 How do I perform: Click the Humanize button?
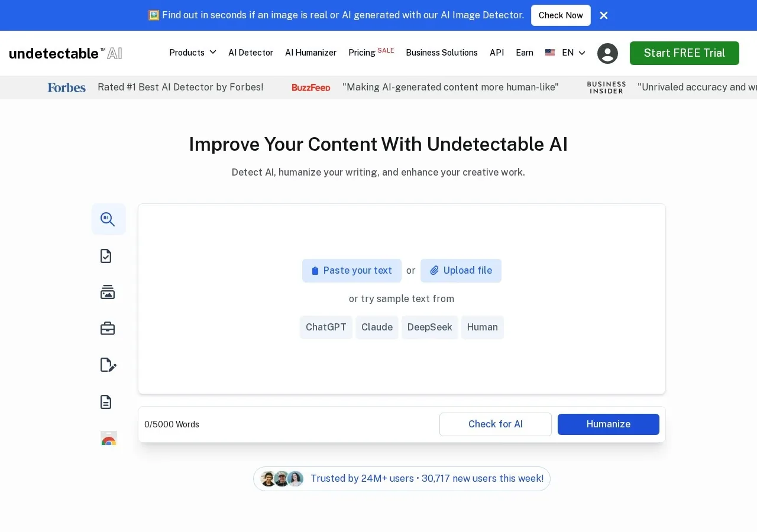tap(609, 424)
